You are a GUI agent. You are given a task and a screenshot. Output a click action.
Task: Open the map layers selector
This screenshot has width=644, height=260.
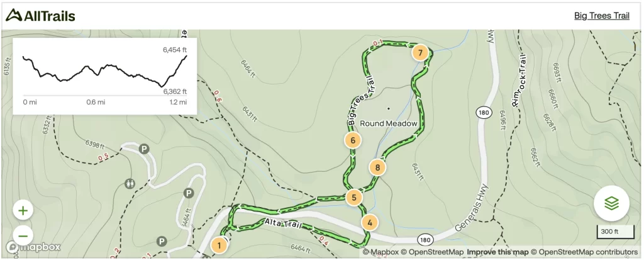click(x=611, y=203)
